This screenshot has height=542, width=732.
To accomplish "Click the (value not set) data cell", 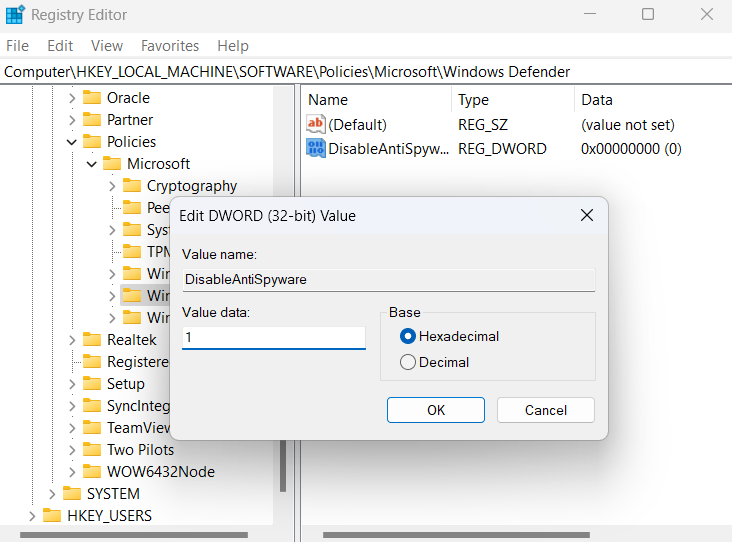I will [628, 125].
